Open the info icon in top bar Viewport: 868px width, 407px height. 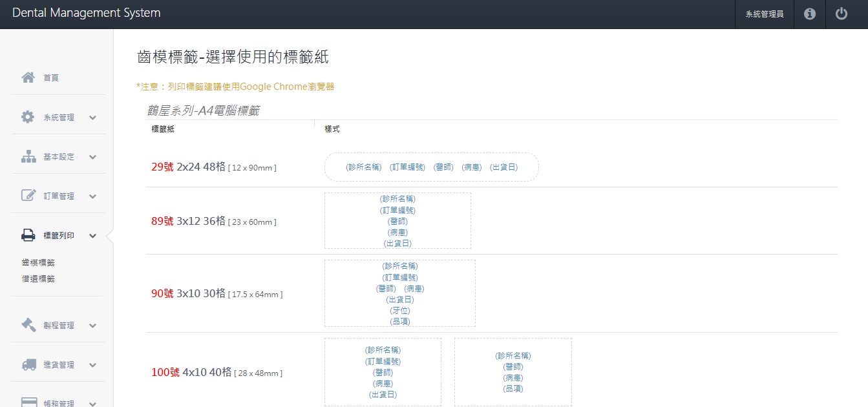coord(810,14)
